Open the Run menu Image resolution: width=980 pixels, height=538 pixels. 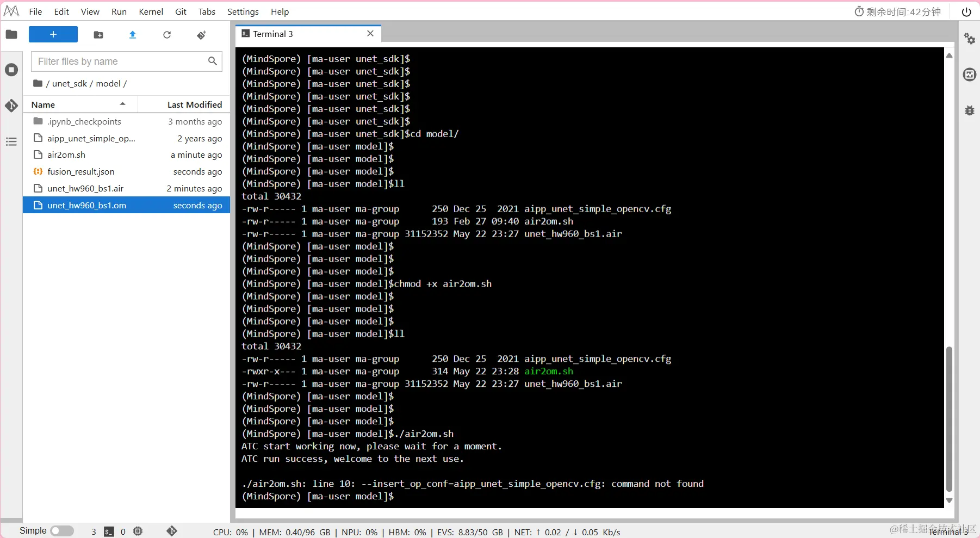pos(119,11)
